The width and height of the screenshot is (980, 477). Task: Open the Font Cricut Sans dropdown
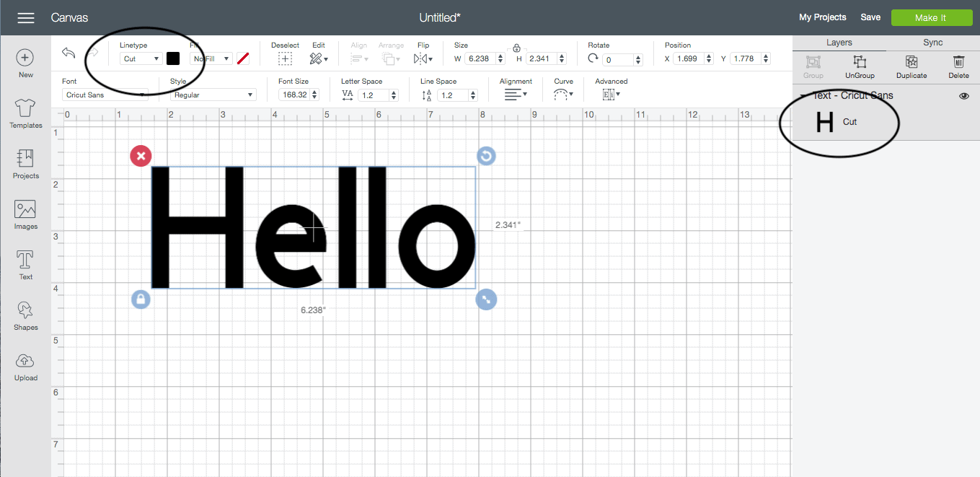pyautogui.click(x=105, y=95)
